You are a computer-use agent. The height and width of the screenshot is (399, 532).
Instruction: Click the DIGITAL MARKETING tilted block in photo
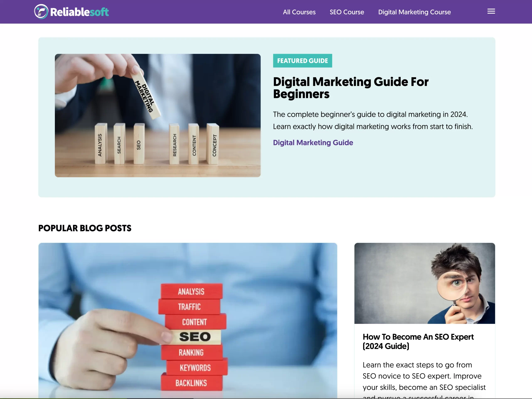point(145,96)
